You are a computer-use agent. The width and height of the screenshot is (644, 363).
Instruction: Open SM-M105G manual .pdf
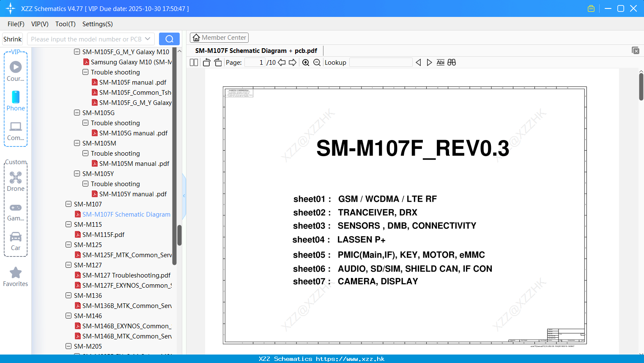(133, 133)
